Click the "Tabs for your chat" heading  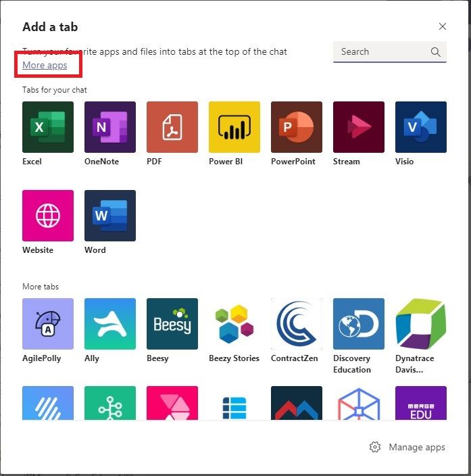pos(55,90)
